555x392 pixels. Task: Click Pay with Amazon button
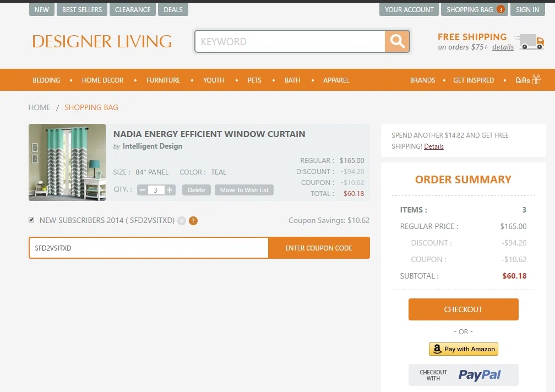tap(464, 349)
